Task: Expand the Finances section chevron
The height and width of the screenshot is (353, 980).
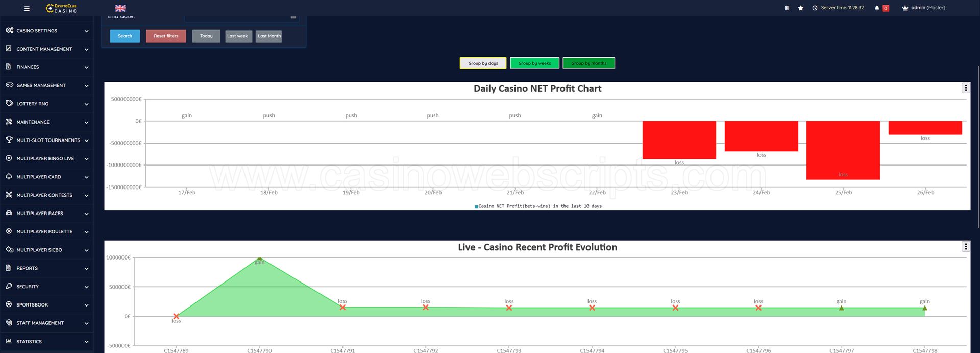Action: coord(86,67)
